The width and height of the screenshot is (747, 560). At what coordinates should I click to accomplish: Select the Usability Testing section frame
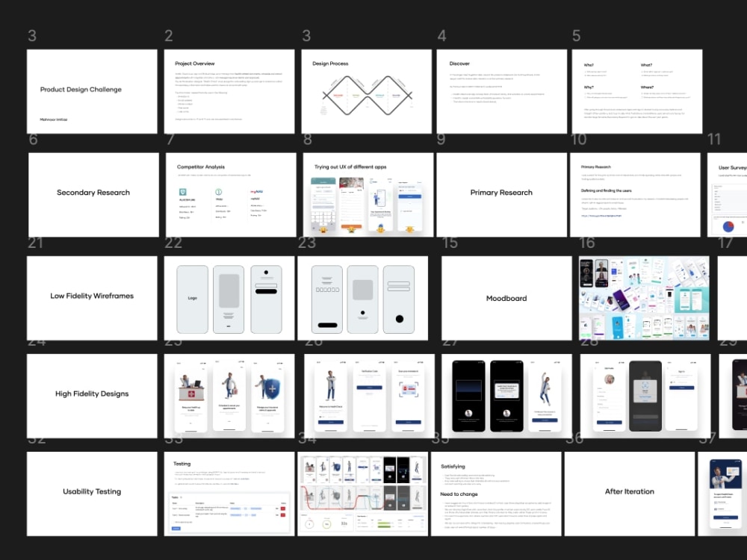[92, 494]
